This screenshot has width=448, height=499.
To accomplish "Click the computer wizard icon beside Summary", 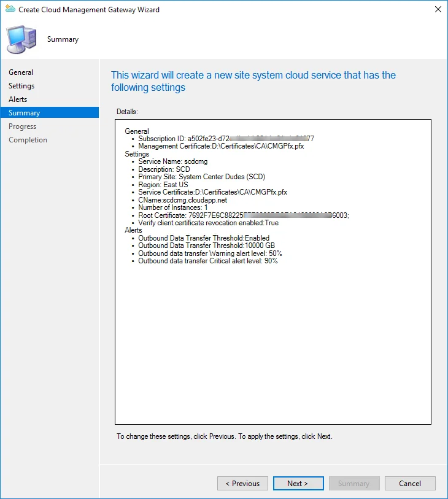I will [x=21, y=39].
